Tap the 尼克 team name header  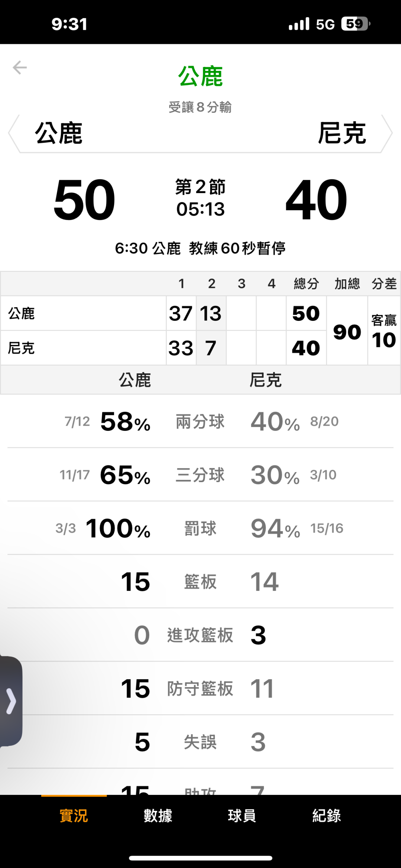342,133
